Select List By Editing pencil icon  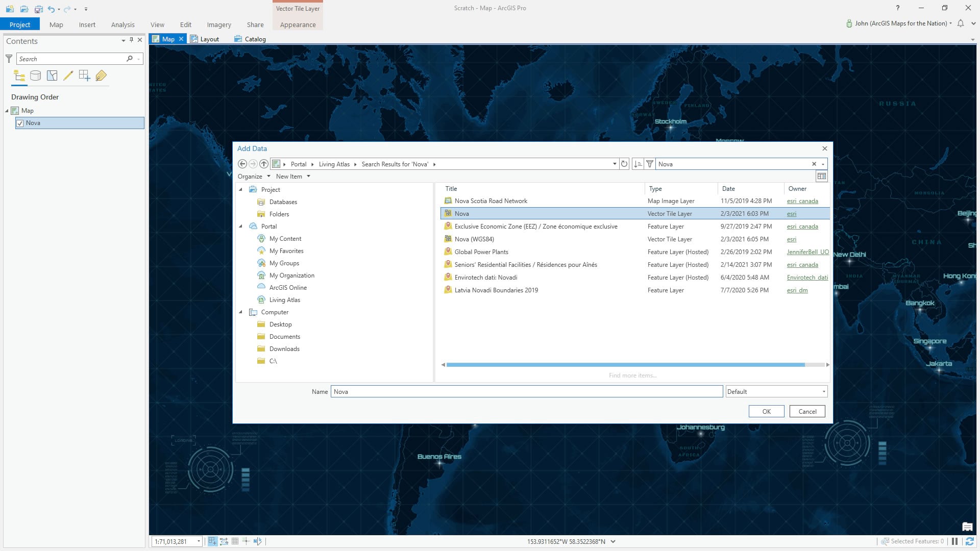click(68, 76)
